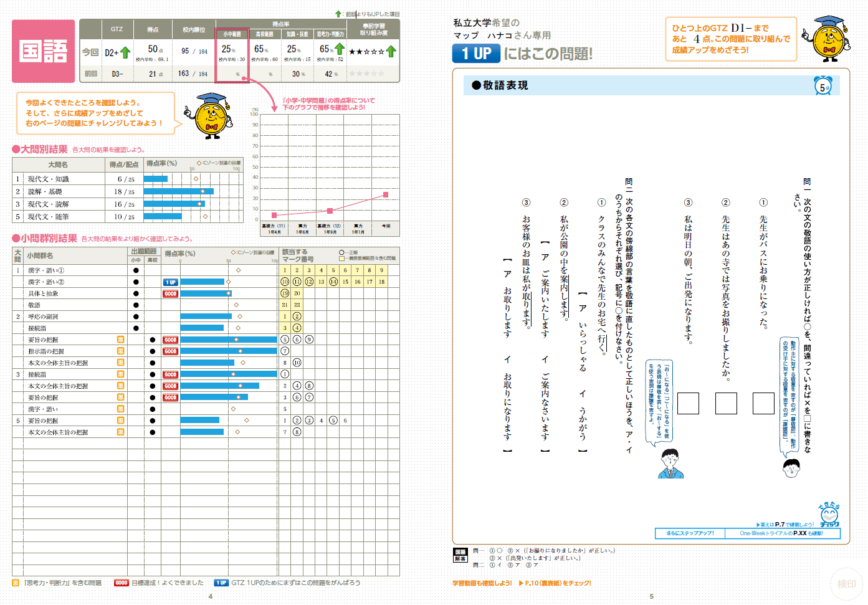868x605 pixels.
Task: Click the pink 国語 subject badge
Action: point(44,51)
